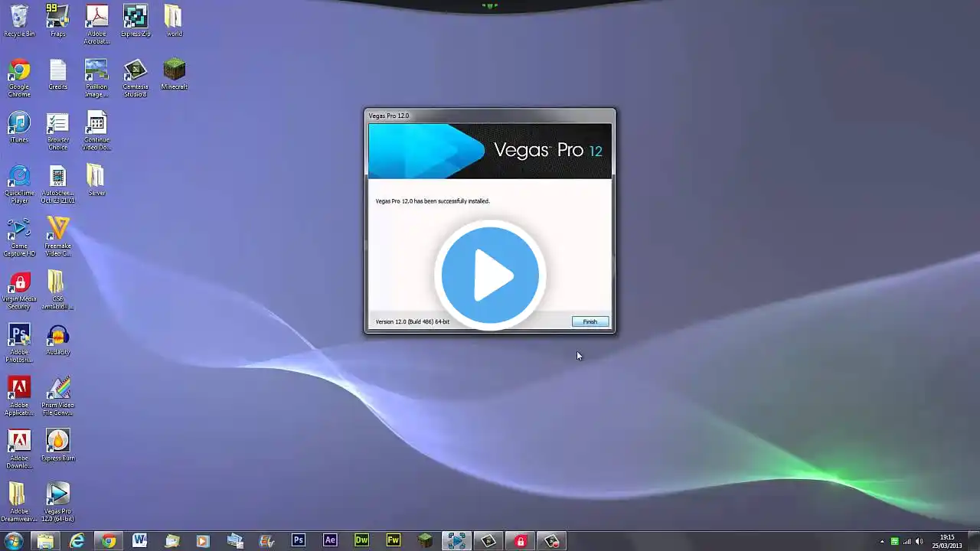Select the Vegas Pro 12.0 (64-bit) desktop shortcut
This screenshot has width=980, height=551.
click(58, 502)
